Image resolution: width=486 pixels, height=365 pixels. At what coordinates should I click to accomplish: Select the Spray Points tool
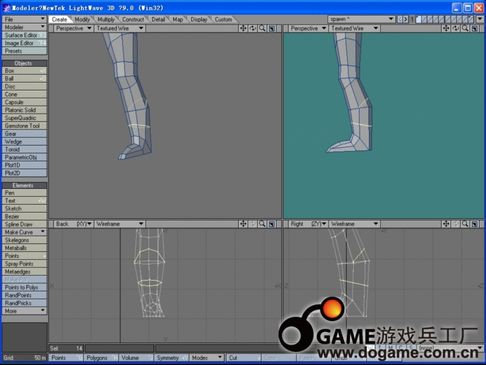[24, 263]
